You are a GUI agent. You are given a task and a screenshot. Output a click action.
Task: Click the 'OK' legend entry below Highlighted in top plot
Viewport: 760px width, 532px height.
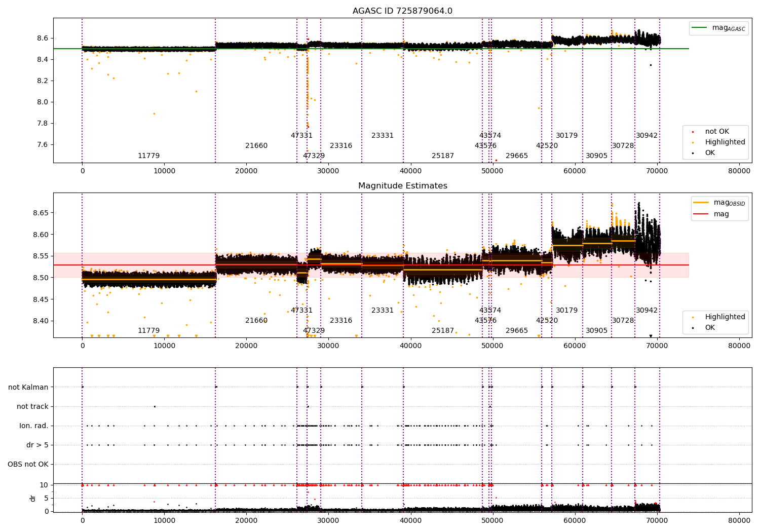coord(704,153)
